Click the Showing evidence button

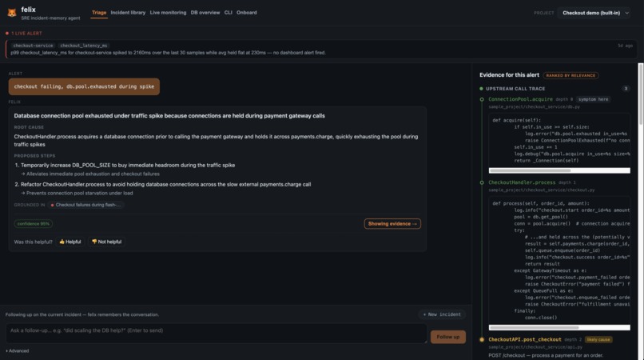click(392, 224)
